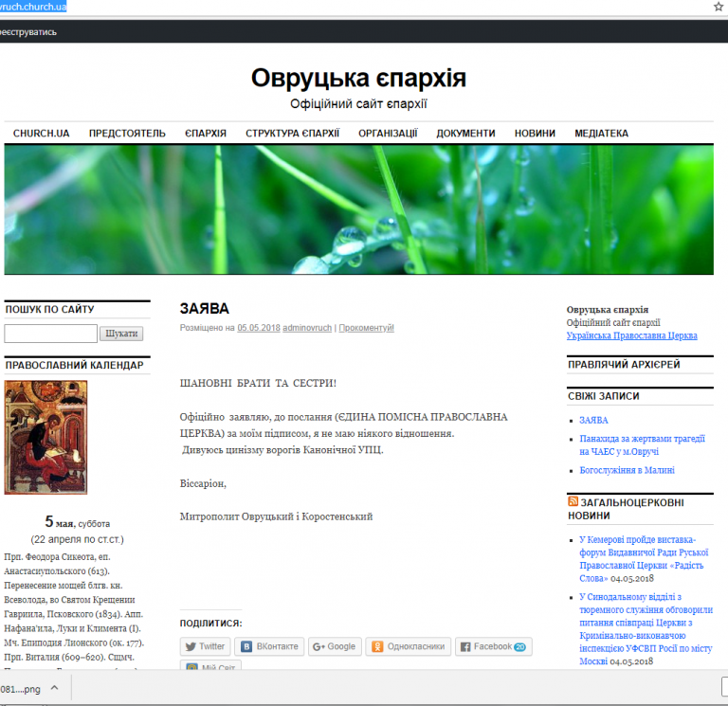Viewport: 728px width, 706px height.
Task: Share post via Одноклассники button
Action: pos(409,646)
